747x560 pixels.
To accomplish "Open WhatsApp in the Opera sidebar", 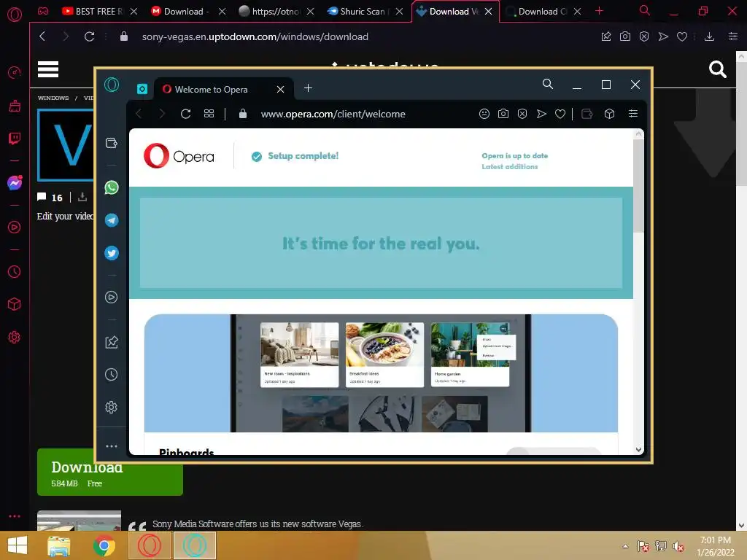I will point(112,187).
